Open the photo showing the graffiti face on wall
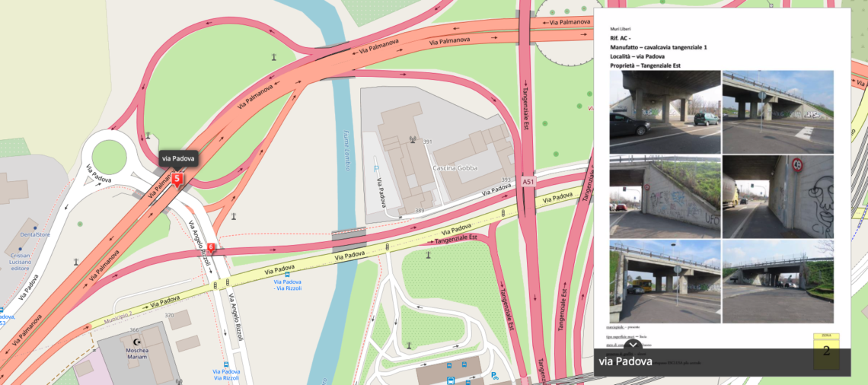Image resolution: width=868 pixels, height=385 pixels. (x=777, y=197)
